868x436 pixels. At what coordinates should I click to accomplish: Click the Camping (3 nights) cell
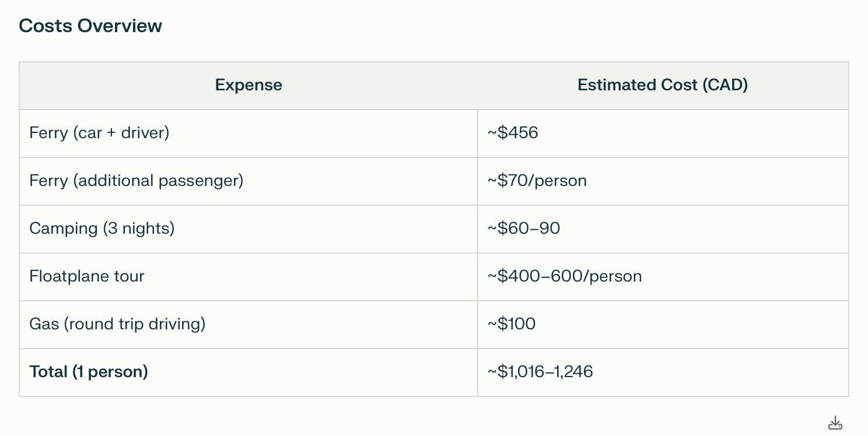tap(101, 228)
